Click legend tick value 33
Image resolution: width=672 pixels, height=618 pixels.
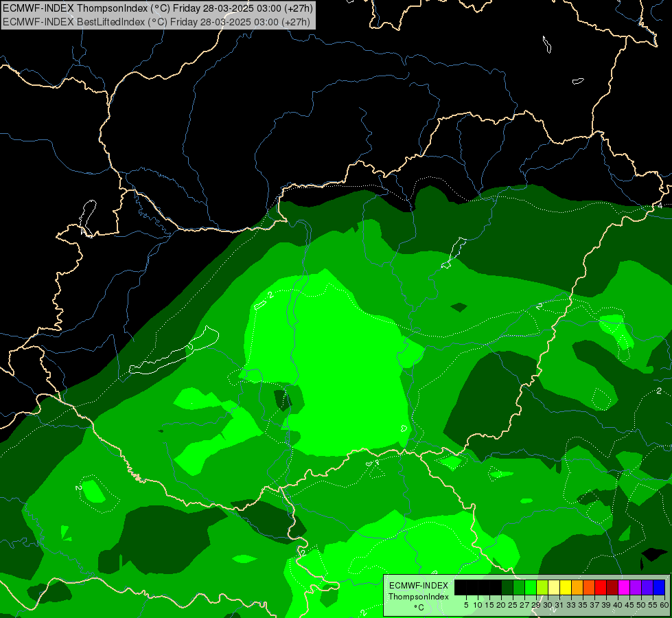pyautogui.click(x=571, y=605)
